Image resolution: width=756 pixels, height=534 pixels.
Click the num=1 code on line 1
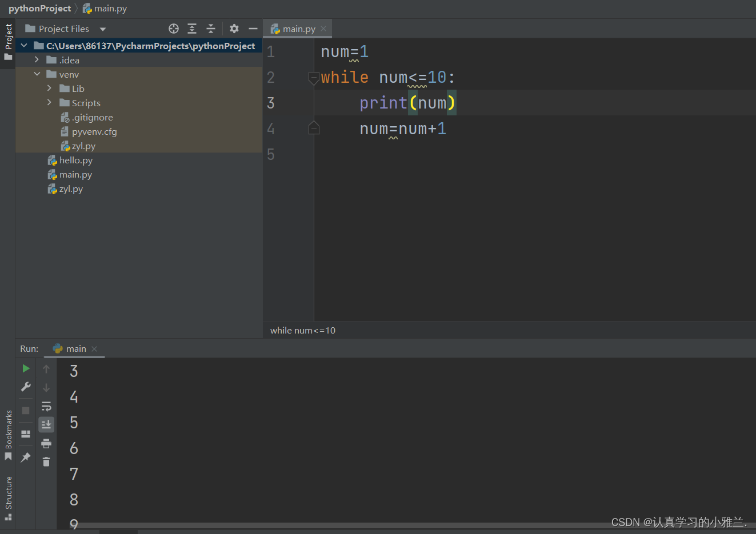tap(345, 51)
